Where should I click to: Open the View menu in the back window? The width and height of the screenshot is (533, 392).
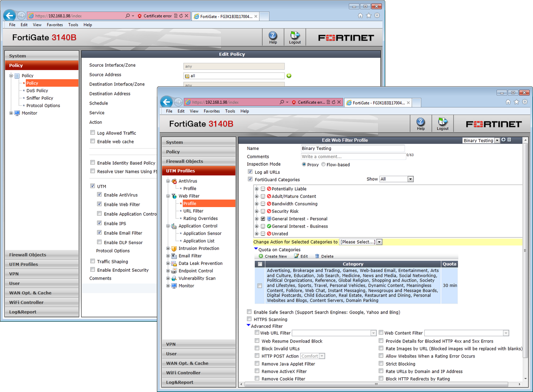coord(37,25)
